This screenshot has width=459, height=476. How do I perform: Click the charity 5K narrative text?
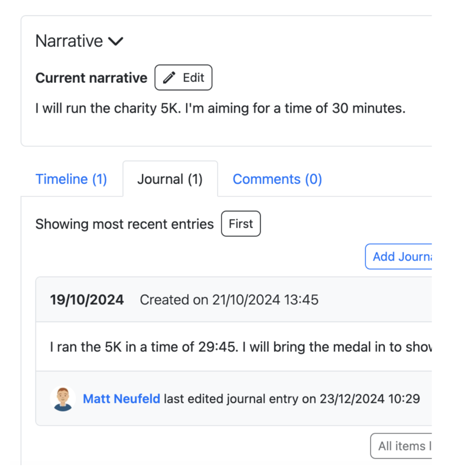tap(220, 108)
